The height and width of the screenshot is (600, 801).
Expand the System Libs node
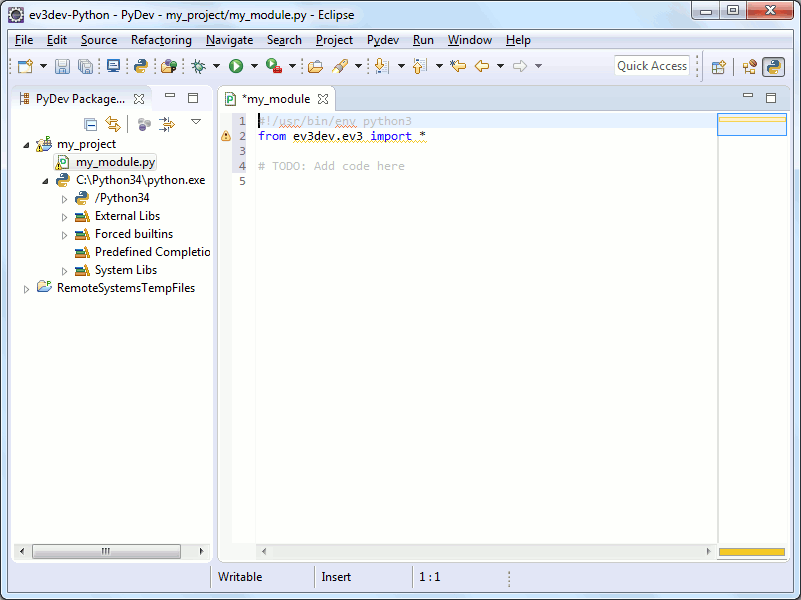pyautogui.click(x=64, y=271)
